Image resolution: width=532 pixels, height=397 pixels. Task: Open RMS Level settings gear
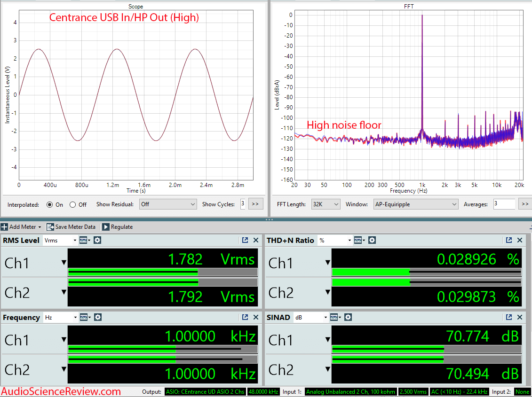point(97,241)
